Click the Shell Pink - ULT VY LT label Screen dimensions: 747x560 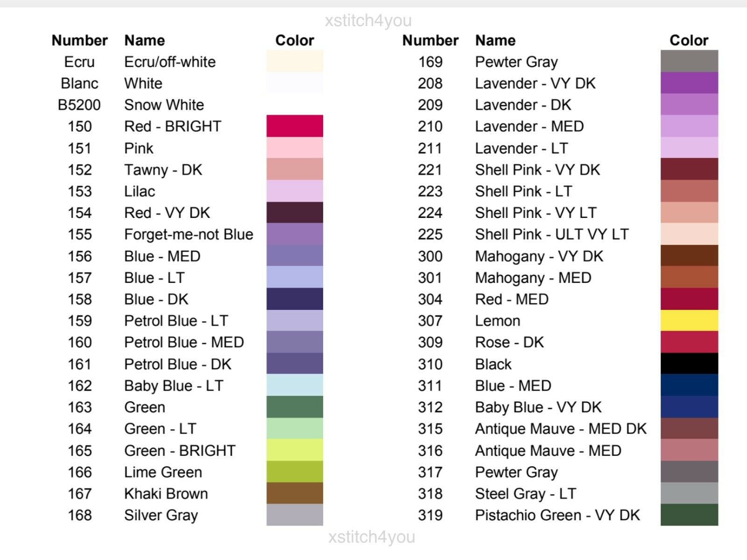pyautogui.click(x=552, y=234)
